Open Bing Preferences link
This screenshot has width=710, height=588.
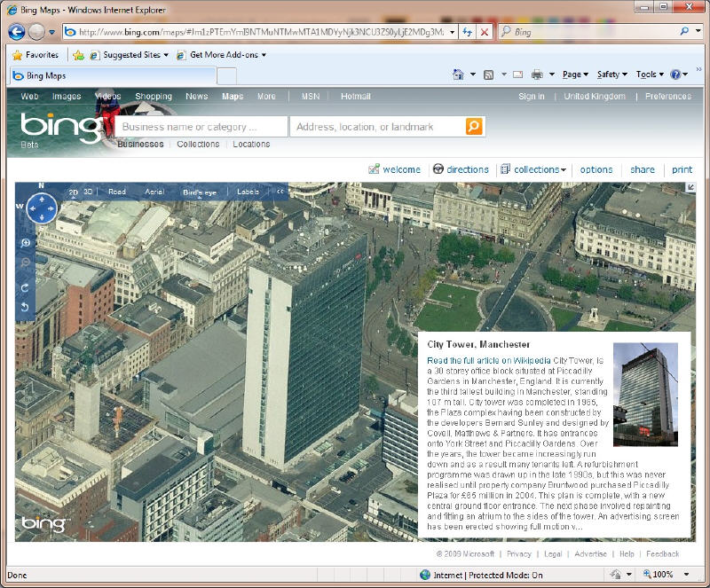(668, 97)
